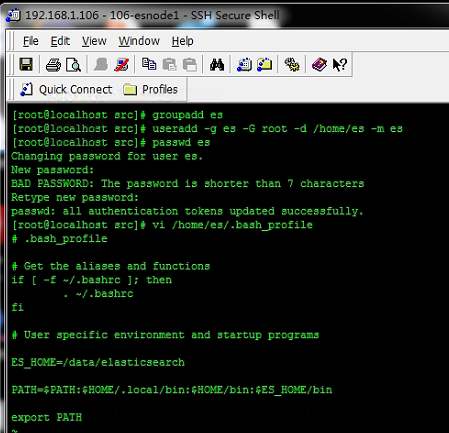The width and height of the screenshot is (449, 433).
Task: Click the 'PATH=$PATH:$HOME/.local/bin' line
Action: click(x=172, y=390)
